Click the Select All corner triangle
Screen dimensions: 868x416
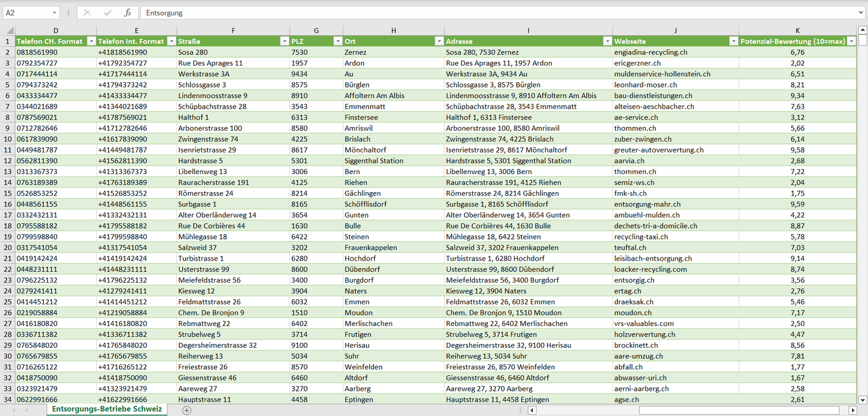tap(8, 31)
